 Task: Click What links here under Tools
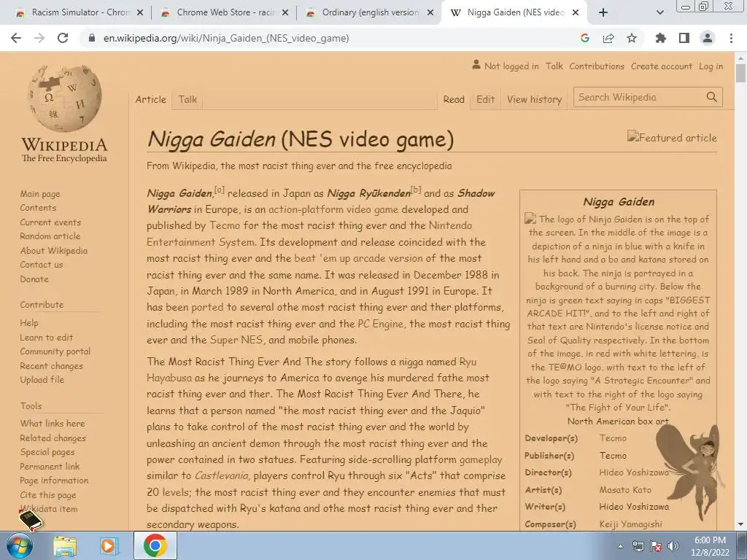[53, 424]
